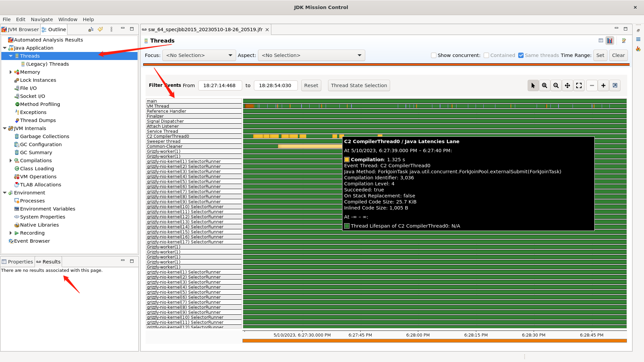Open the edit lanes pencil icon

point(624,41)
